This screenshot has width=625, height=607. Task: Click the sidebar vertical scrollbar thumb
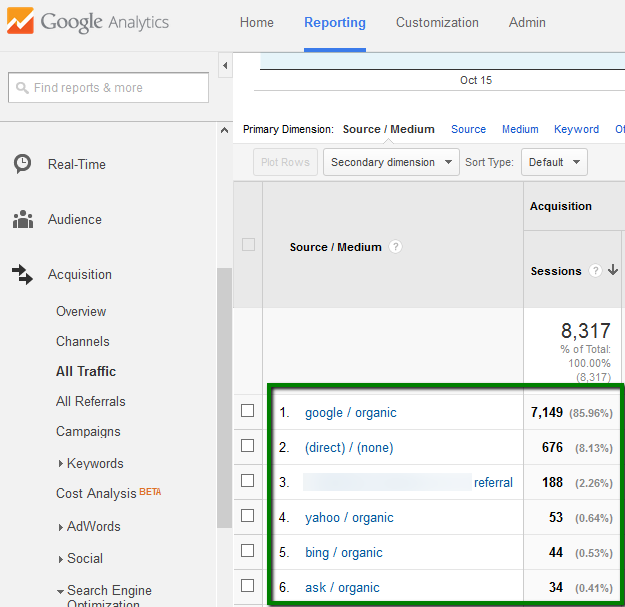coord(224,398)
